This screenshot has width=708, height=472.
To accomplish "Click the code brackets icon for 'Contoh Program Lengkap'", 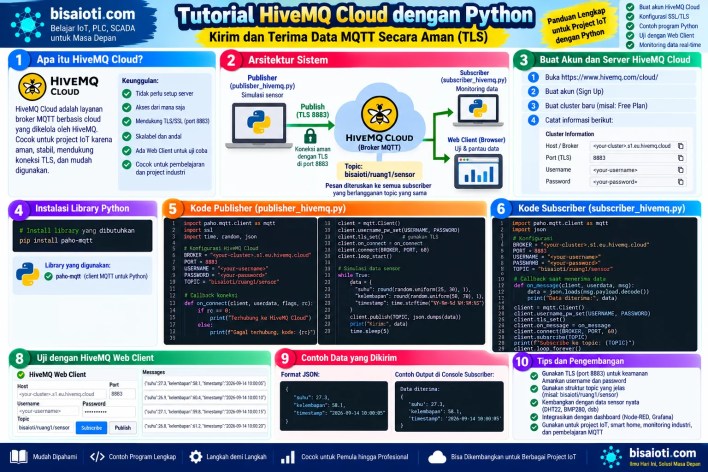I will pyautogui.click(x=97, y=457).
